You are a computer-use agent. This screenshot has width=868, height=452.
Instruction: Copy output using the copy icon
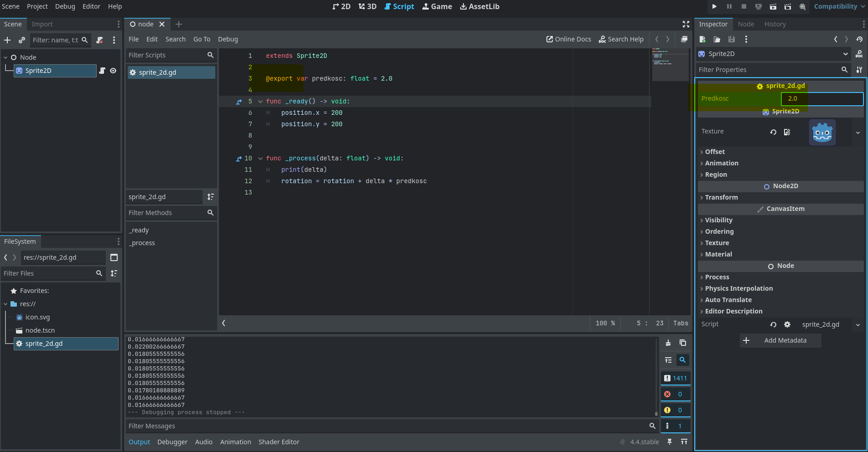point(683,343)
